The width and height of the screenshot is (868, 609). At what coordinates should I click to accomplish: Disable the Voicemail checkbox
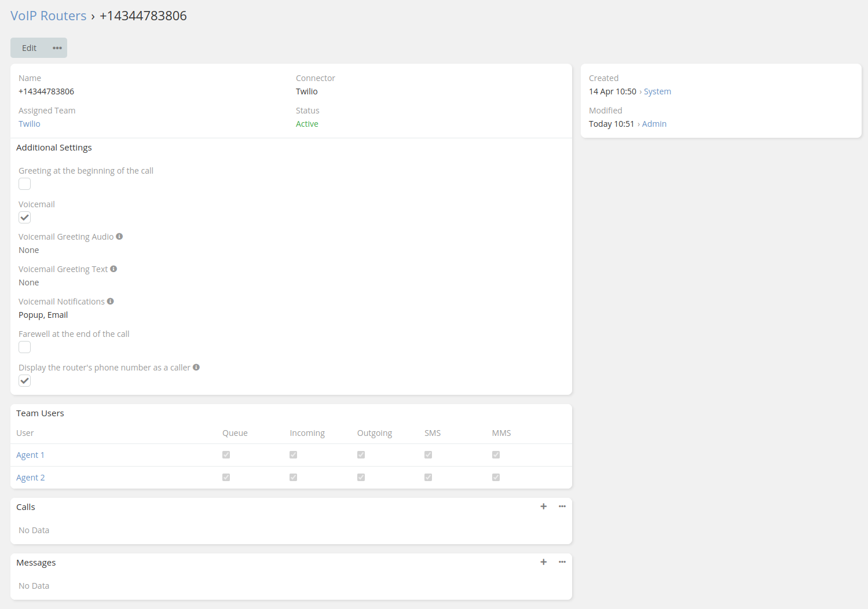[x=24, y=217]
